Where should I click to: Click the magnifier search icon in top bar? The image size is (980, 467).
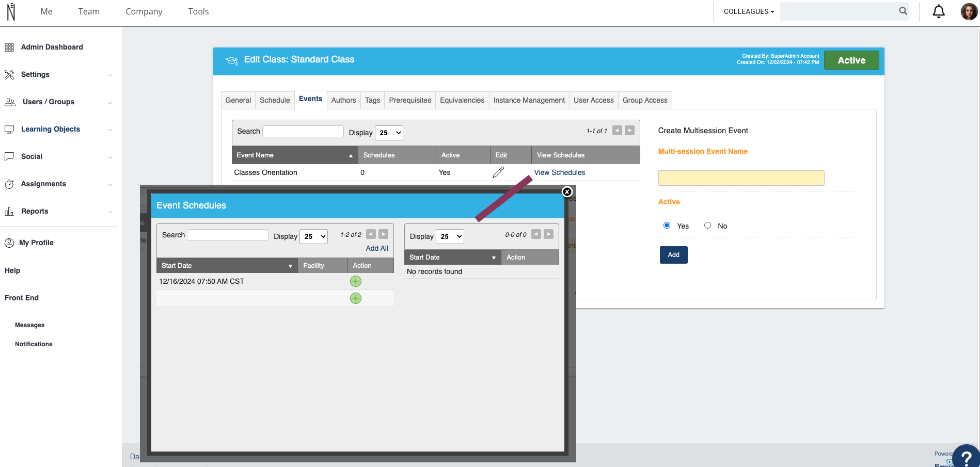(x=903, y=11)
